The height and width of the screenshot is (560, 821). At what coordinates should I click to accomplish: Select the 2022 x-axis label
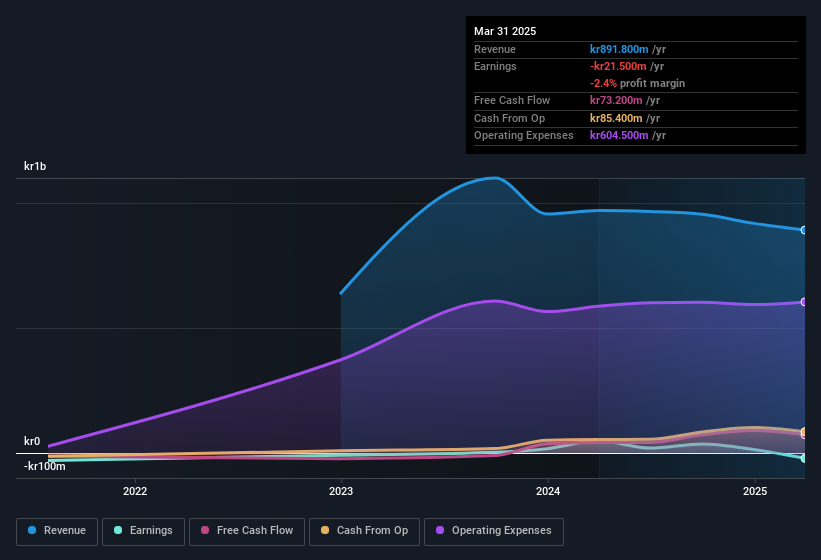pos(135,491)
